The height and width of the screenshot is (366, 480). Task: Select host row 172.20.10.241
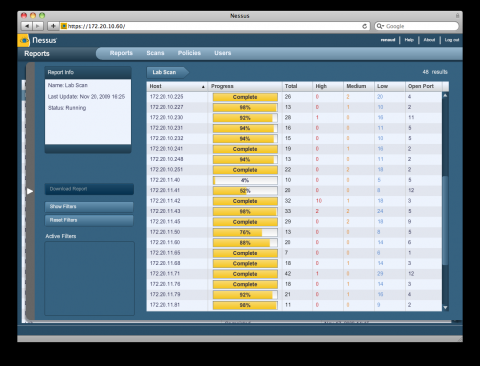[294, 149]
